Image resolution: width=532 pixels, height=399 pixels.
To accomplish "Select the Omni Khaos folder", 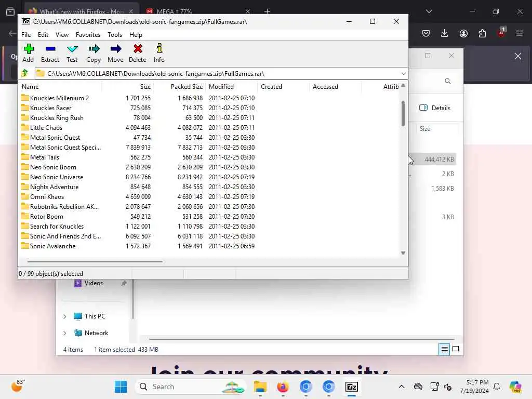I will point(47,197).
